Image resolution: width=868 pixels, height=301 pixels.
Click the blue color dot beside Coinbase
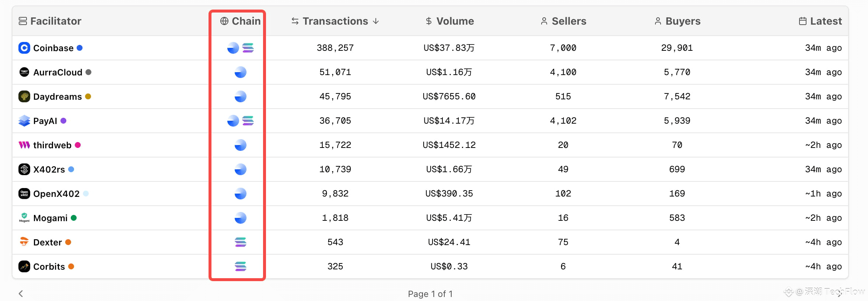tap(80, 48)
